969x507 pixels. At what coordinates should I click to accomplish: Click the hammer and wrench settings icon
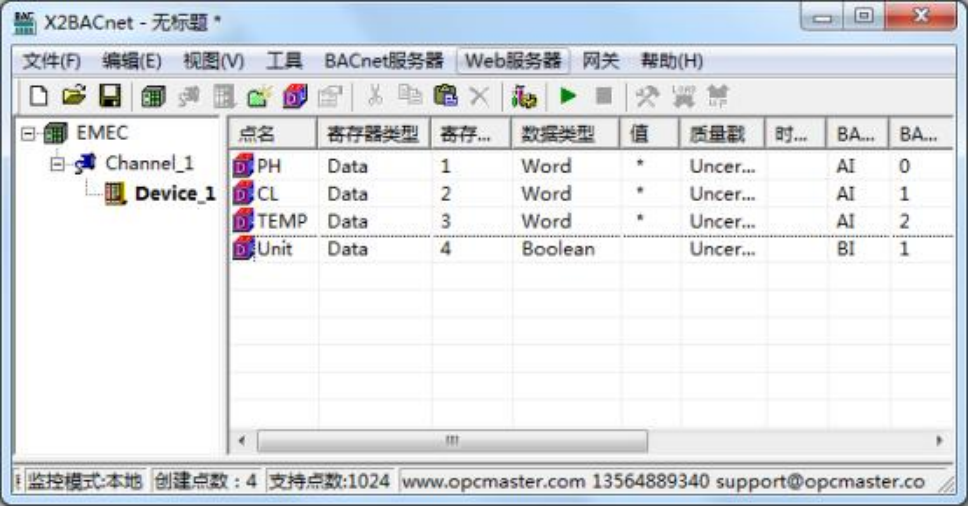pos(647,96)
